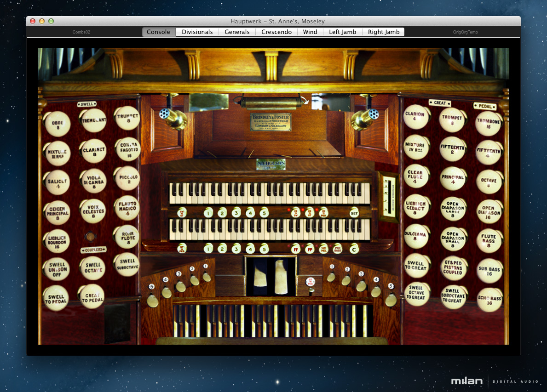Engage the Contra Fagotto 16 stop
The image size is (547, 392).
[128, 149]
